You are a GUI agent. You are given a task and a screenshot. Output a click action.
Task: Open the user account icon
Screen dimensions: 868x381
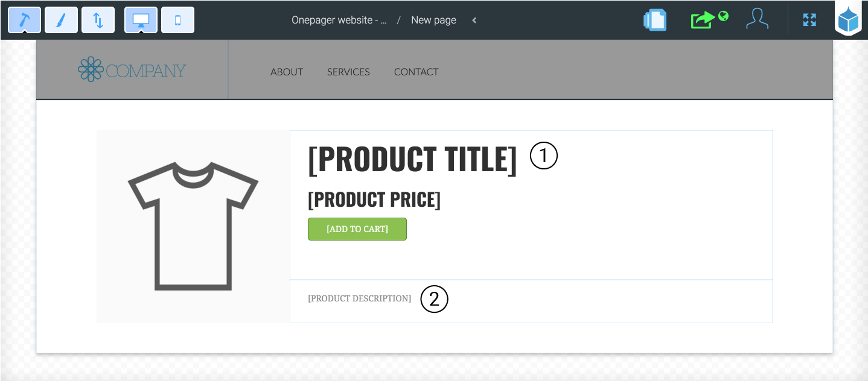tap(757, 19)
